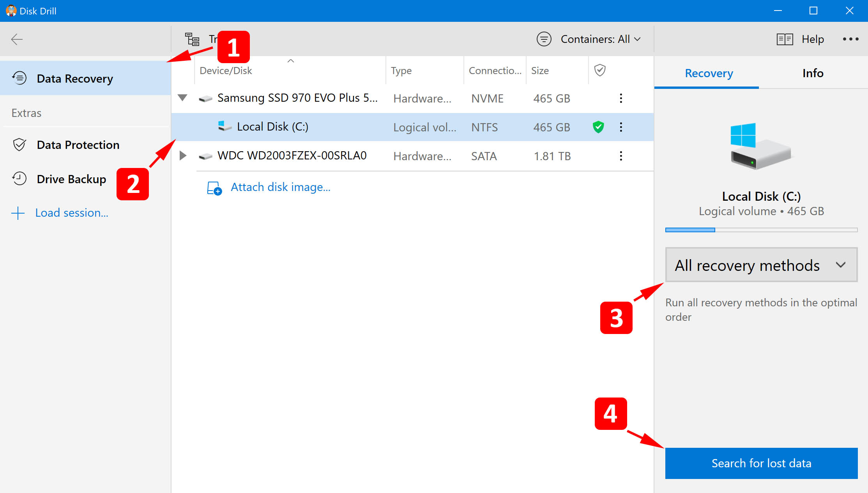Click the back arrow icon
Viewport: 868px width, 493px height.
tap(17, 39)
